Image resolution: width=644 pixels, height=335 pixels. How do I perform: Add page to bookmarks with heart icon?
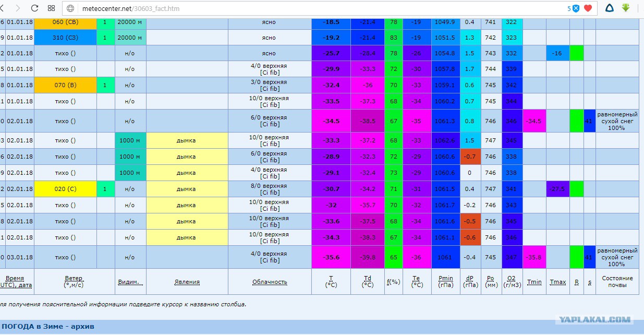click(588, 8)
